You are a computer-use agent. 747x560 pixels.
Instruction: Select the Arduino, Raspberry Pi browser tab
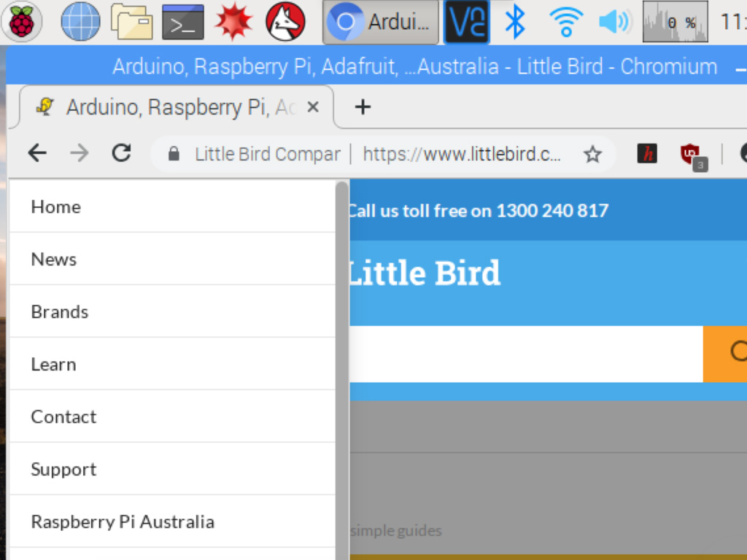(177, 107)
